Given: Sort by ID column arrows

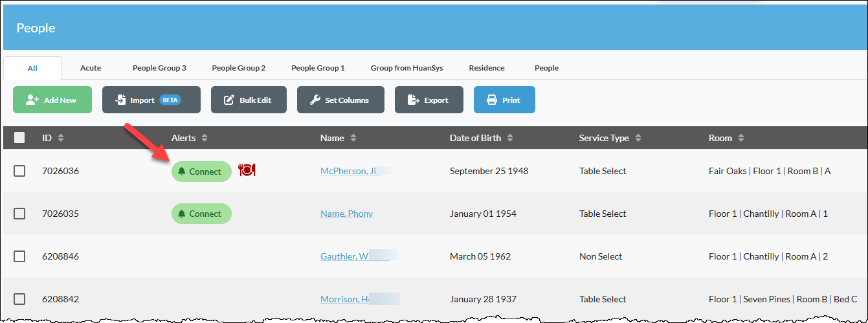Looking at the screenshot, I should pos(61,138).
